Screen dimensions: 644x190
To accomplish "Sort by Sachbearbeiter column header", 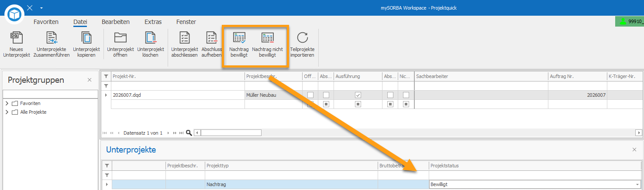I will click(x=482, y=76).
